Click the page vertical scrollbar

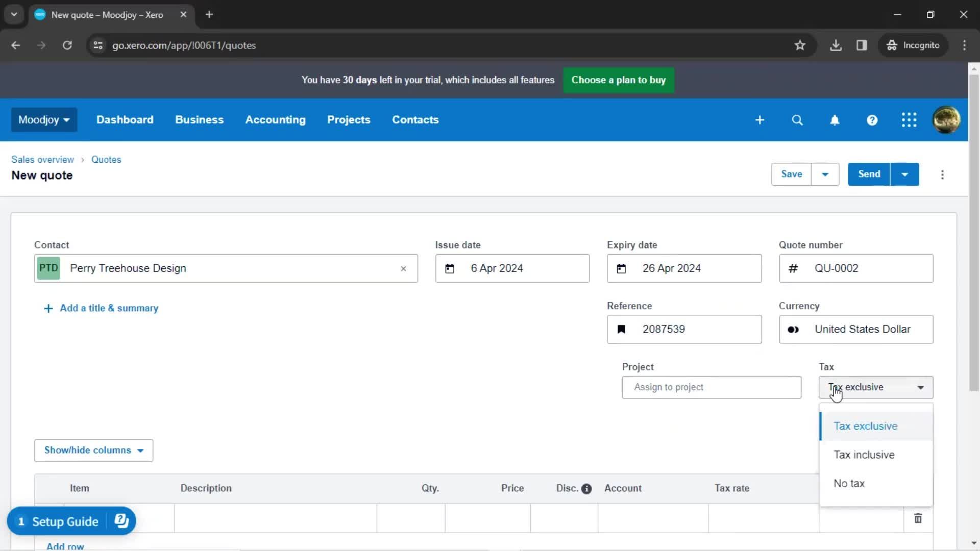974,232
